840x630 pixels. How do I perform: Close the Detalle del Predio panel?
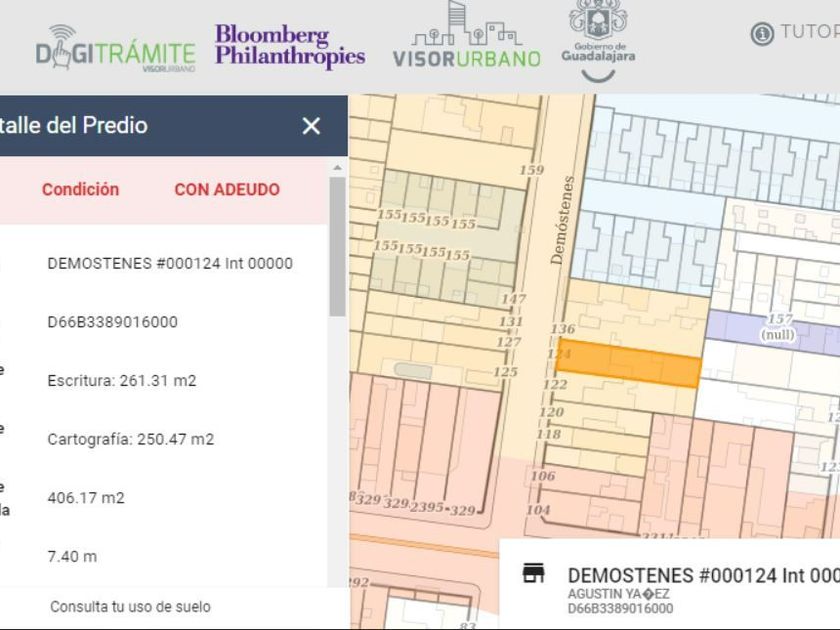311,126
